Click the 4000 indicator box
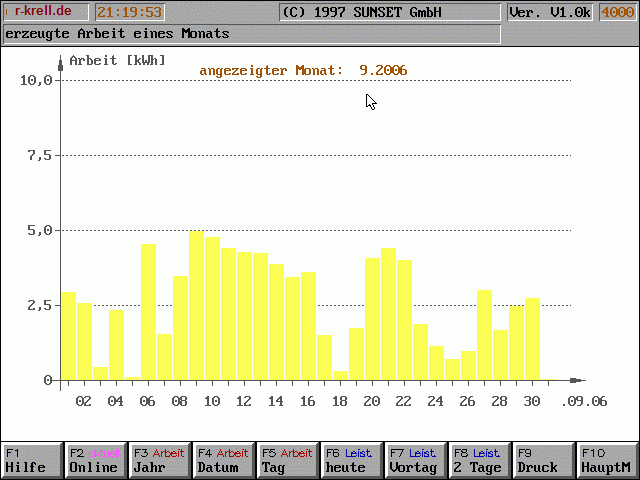The width and height of the screenshot is (640, 480). point(617,12)
